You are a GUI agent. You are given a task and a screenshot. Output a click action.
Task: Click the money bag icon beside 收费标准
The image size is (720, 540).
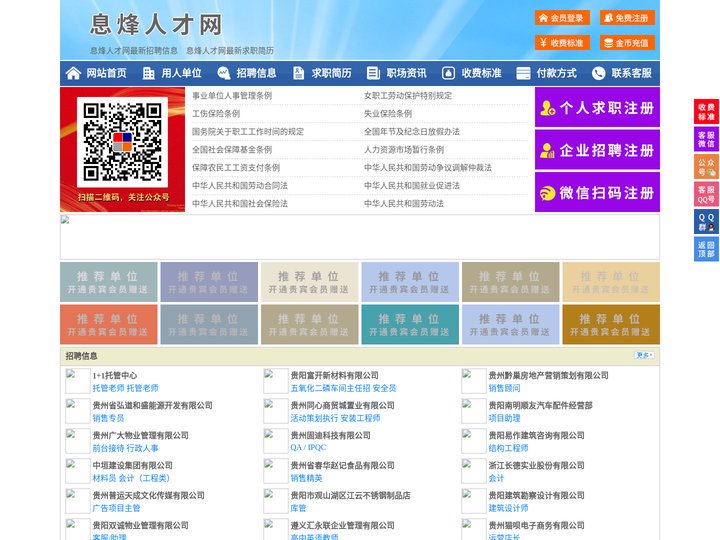(x=448, y=73)
